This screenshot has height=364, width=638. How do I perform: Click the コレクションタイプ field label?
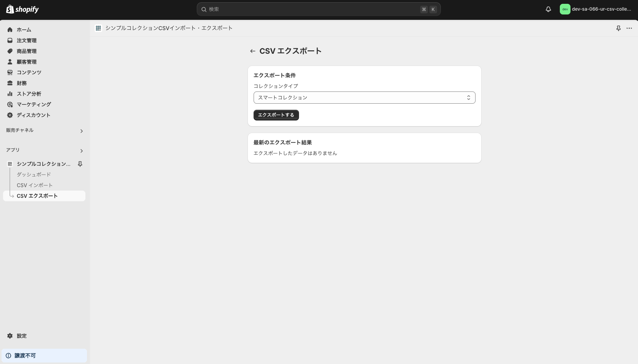(276, 86)
